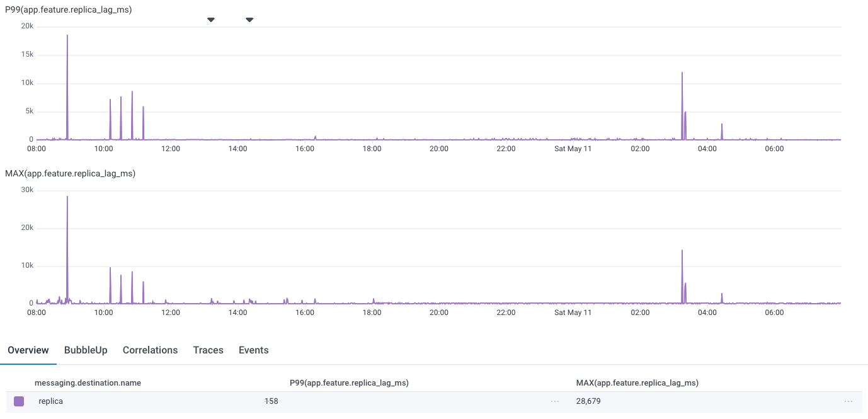This screenshot has width=868, height=419.
Task: Click the 30k y-axis label on the MAX chart
Action: (x=27, y=190)
